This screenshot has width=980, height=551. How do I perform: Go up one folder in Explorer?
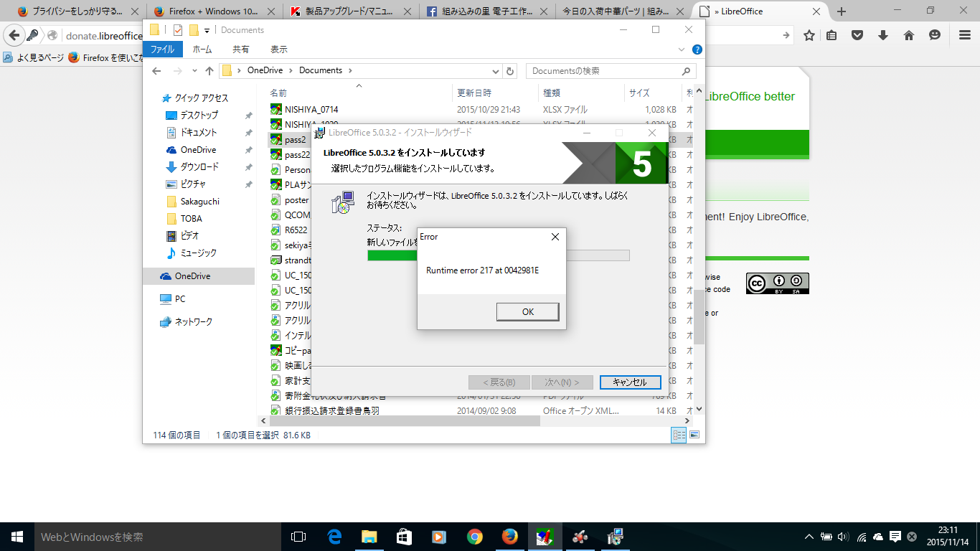click(x=209, y=71)
